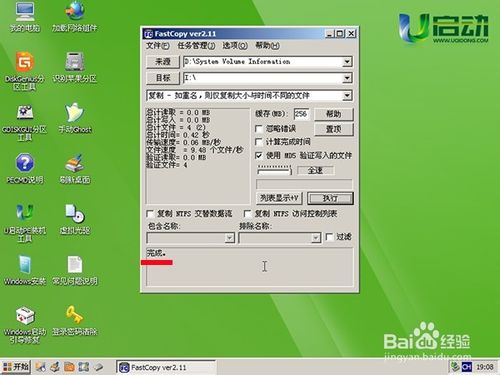Viewport: 500px width, 375px height.
Task: Open the login password clear key icon
Action: pyautogui.click(x=75, y=321)
